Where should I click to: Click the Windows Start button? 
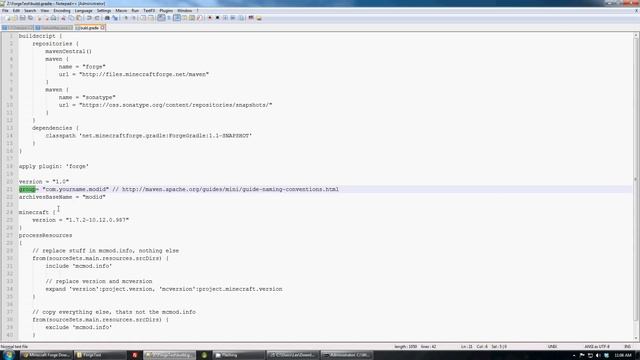click(x=9, y=355)
